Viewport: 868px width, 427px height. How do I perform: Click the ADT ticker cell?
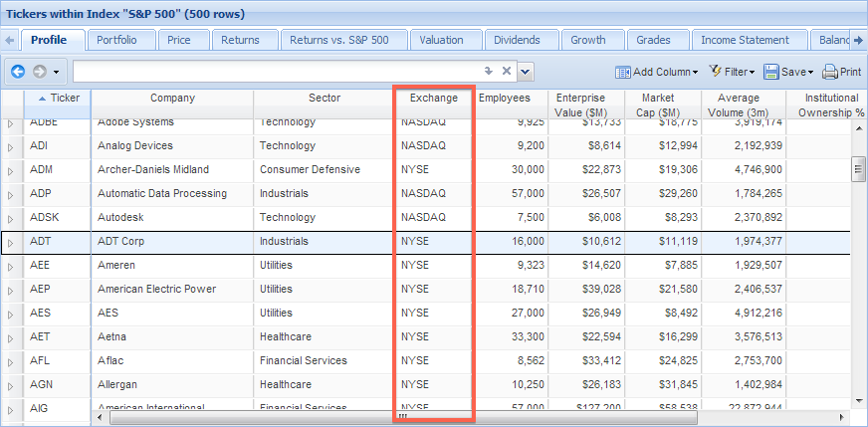58,242
